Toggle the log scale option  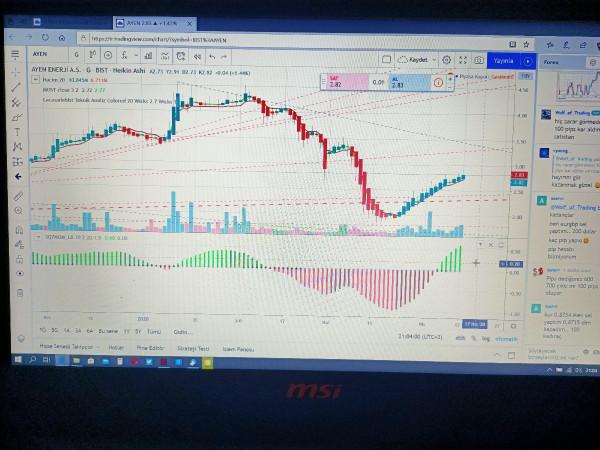(x=486, y=339)
